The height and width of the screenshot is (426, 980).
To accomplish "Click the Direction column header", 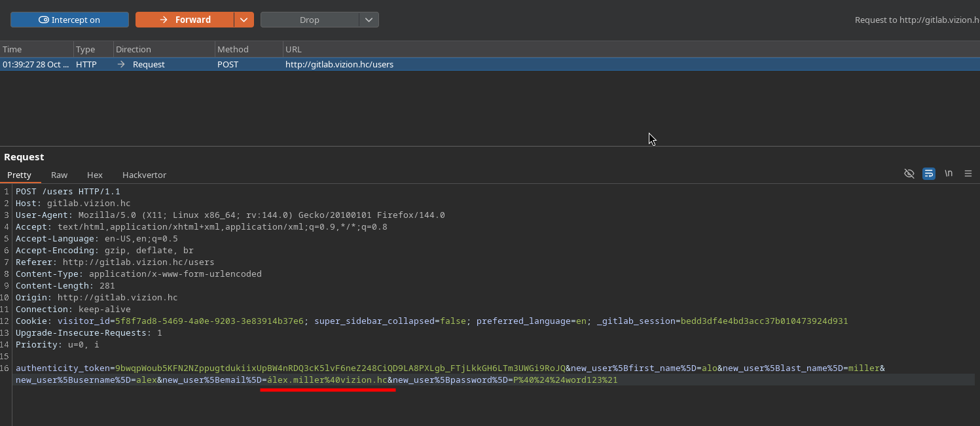I will coord(164,49).
